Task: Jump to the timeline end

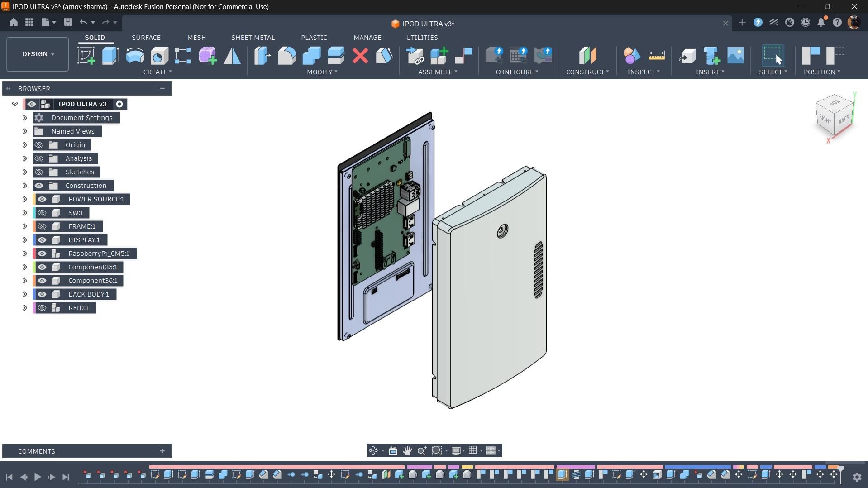Action: coord(66,477)
